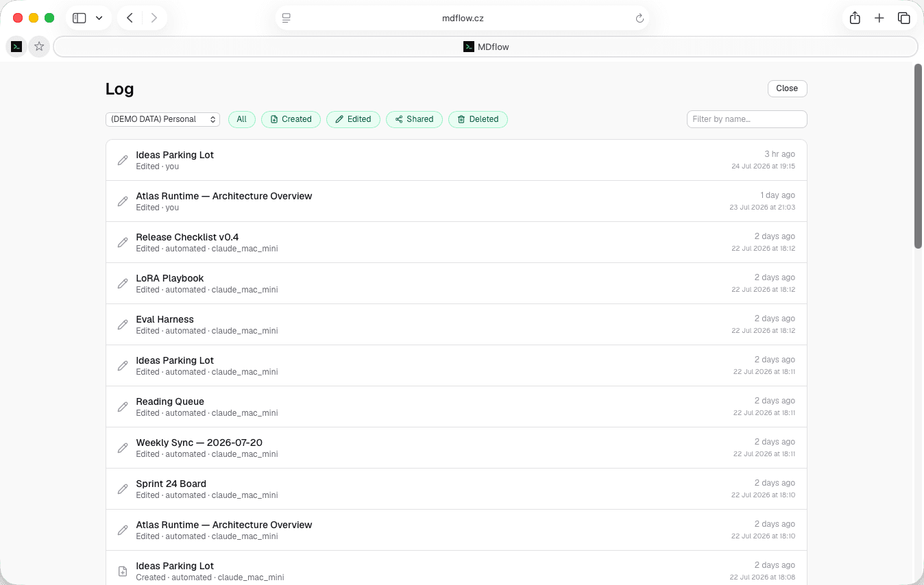Toggle the Deleted filter chip
Viewport: 924px width, 585px height.
478,119
